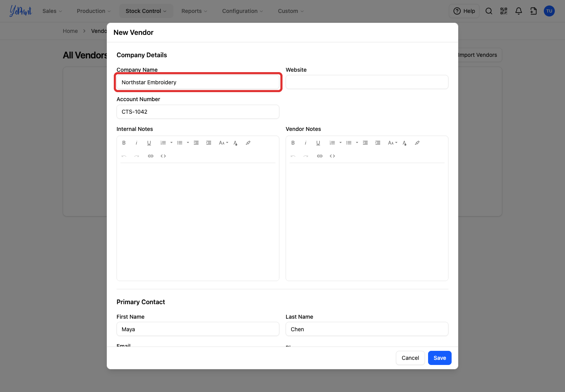565x392 pixels.
Task: Toggle underline in Vendor Notes editor
Action: point(318,143)
